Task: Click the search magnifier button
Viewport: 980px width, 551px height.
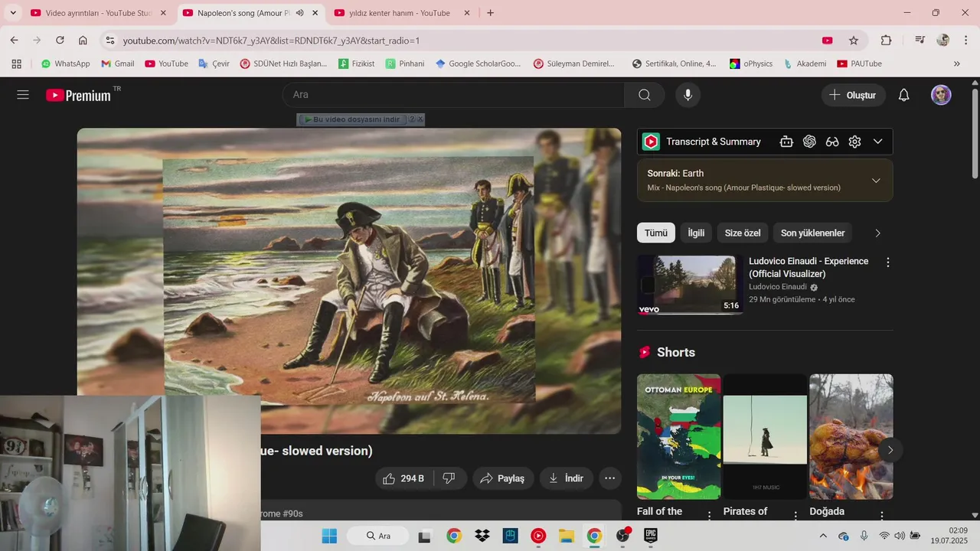Action: (645, 95)
